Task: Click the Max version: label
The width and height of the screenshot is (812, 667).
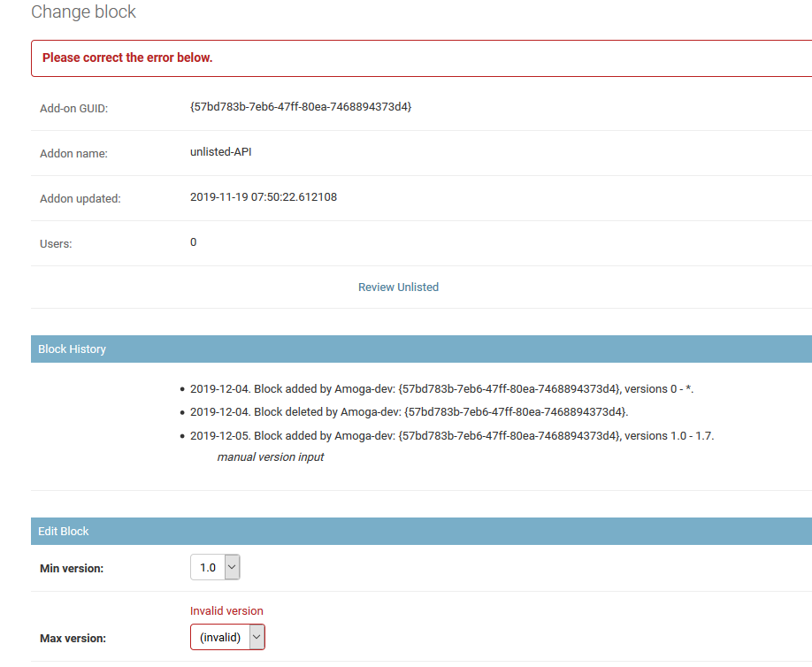Action: click(x=73, y=639)
